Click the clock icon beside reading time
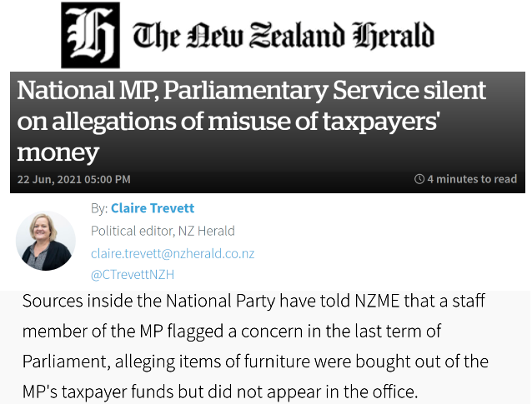 pyautogui.click(x=419, y=179)
